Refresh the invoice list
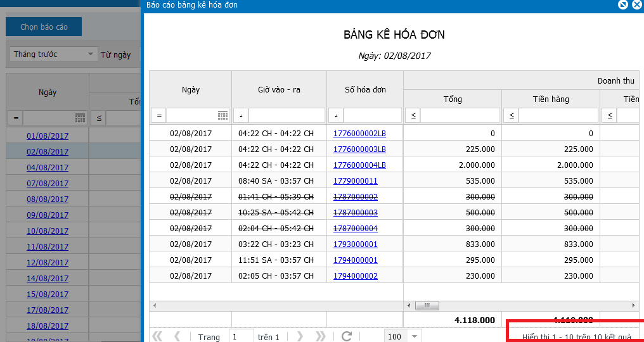Screen dimensions: 644x342 click(347, 337)
